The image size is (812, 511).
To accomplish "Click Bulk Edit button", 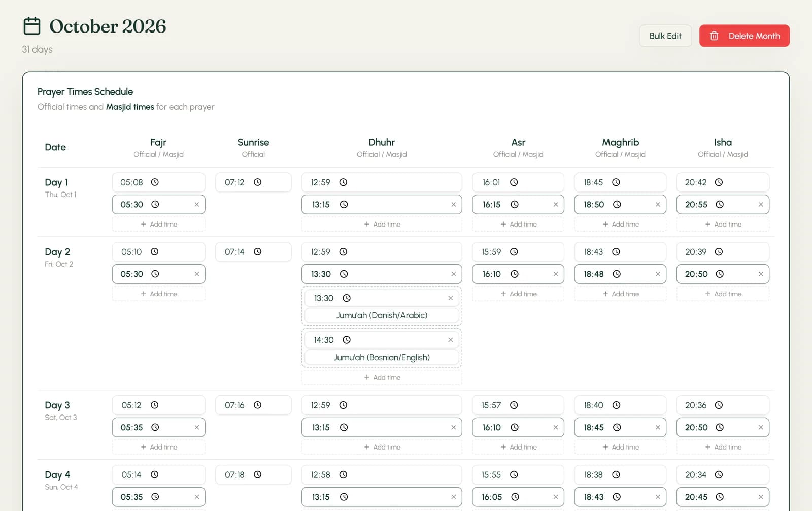I will [x=665, y=36].
